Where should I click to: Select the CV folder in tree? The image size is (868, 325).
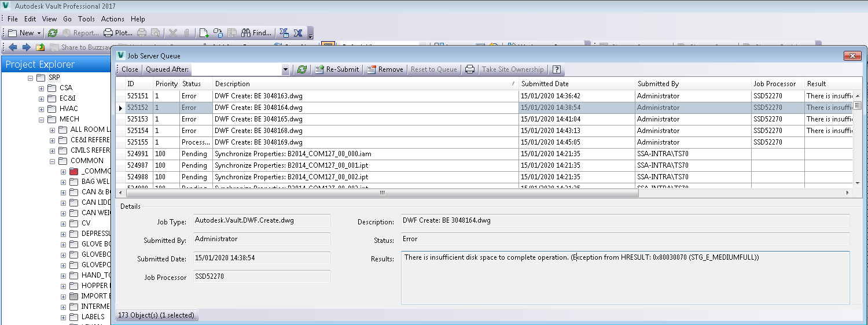[x=86, y=223]
